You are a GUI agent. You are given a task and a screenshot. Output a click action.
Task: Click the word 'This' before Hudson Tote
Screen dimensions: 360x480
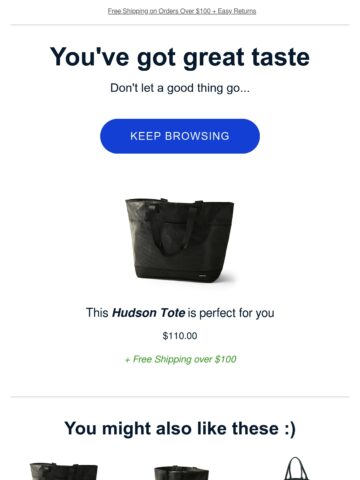[x=97, y=313]
